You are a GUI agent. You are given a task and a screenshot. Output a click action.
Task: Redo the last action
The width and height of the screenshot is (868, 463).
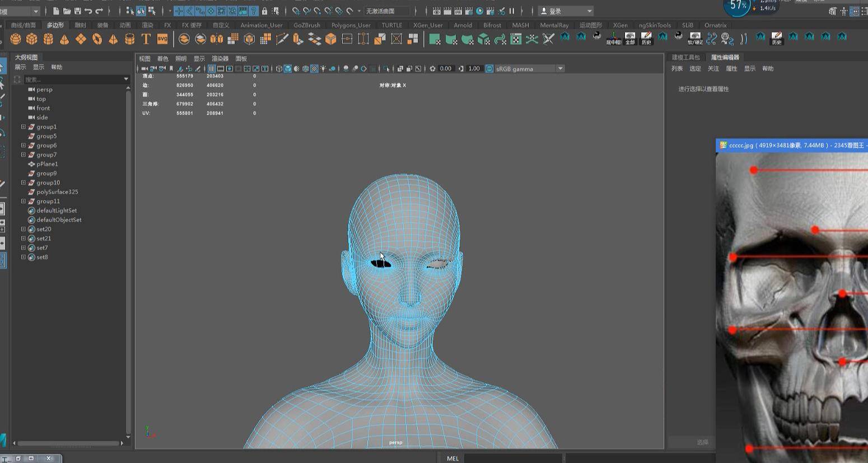pos(99,11)
